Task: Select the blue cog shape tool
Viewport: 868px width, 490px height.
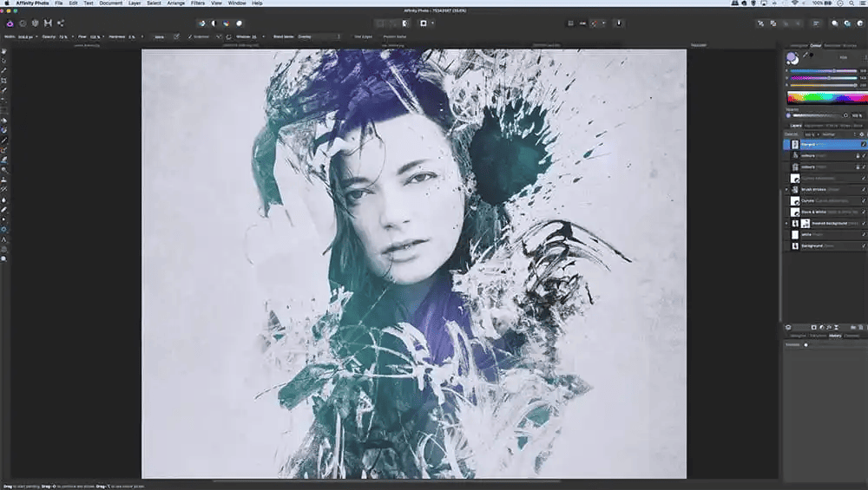Action: (3, 230)
